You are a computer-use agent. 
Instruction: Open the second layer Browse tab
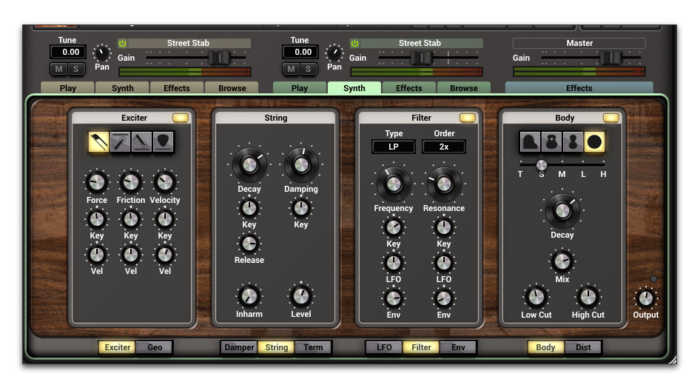coord(464,88)
